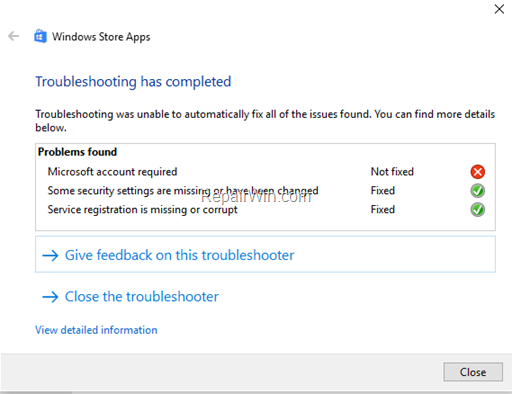512x394 pixels.
Task: Click the Close button at bottom
Action: [473, 372]
